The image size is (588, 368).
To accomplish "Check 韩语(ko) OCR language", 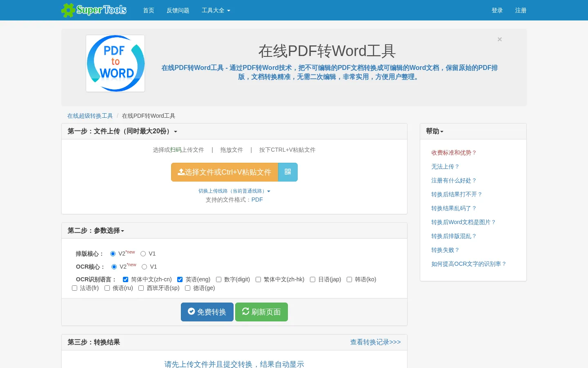I will click(350, 280).
